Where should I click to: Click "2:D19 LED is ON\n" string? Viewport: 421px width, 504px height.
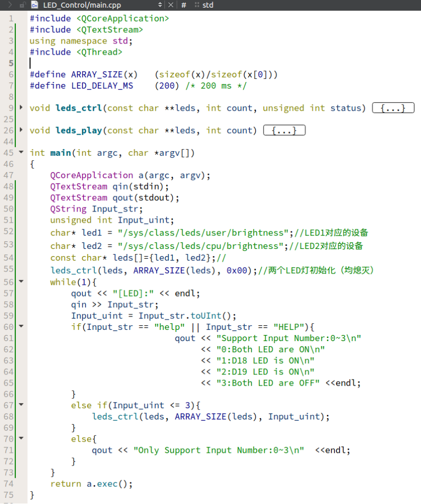[265, 372]
